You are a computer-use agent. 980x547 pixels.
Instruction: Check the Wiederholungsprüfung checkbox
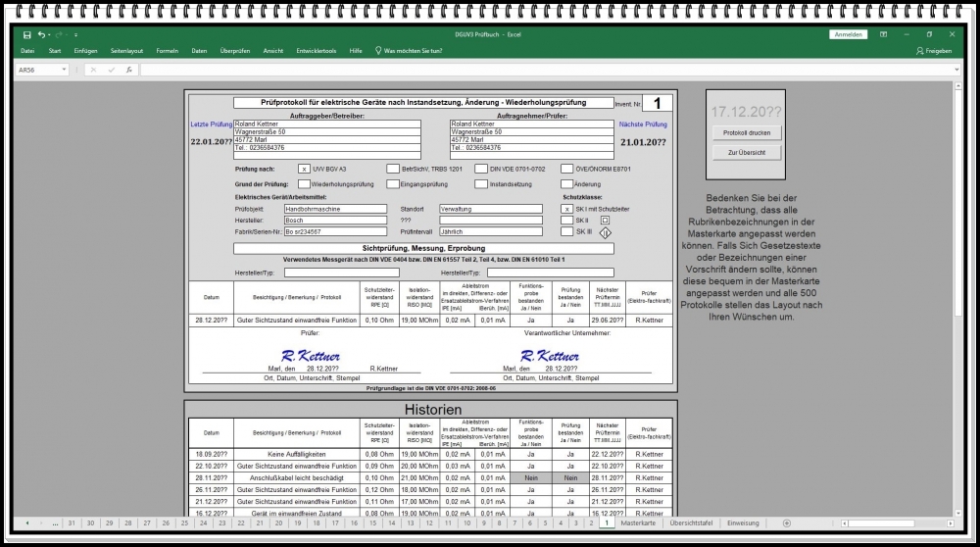click(x=304, y=183)
